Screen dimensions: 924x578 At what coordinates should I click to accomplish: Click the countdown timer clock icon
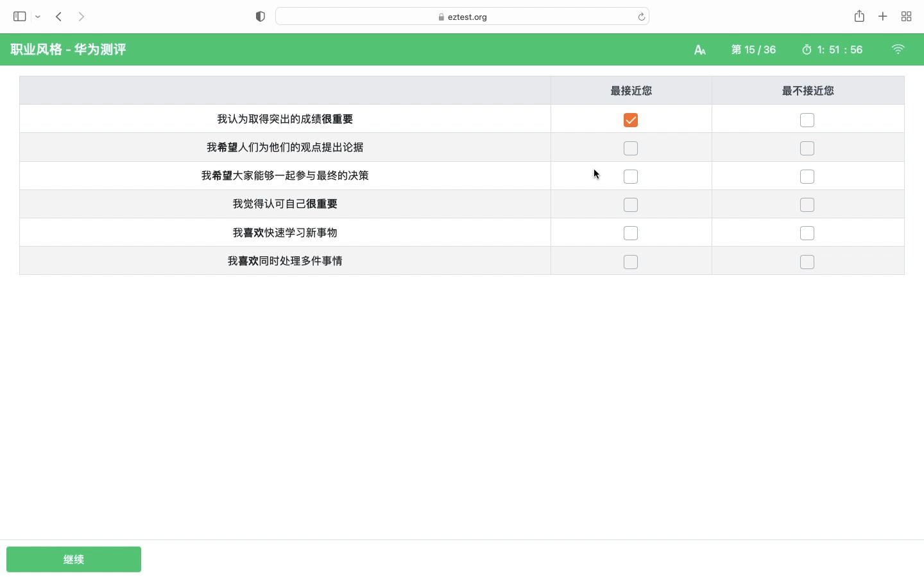[807, 49]
